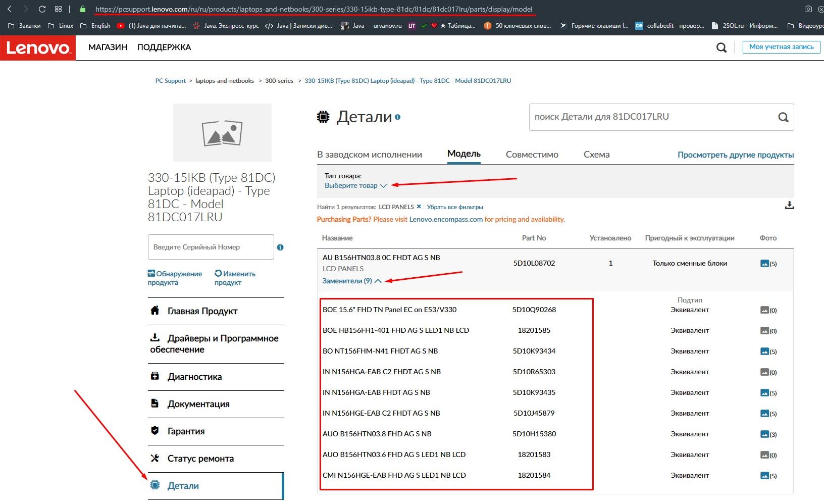Click the info icon next to Детали heading

[x=398, y=117]
